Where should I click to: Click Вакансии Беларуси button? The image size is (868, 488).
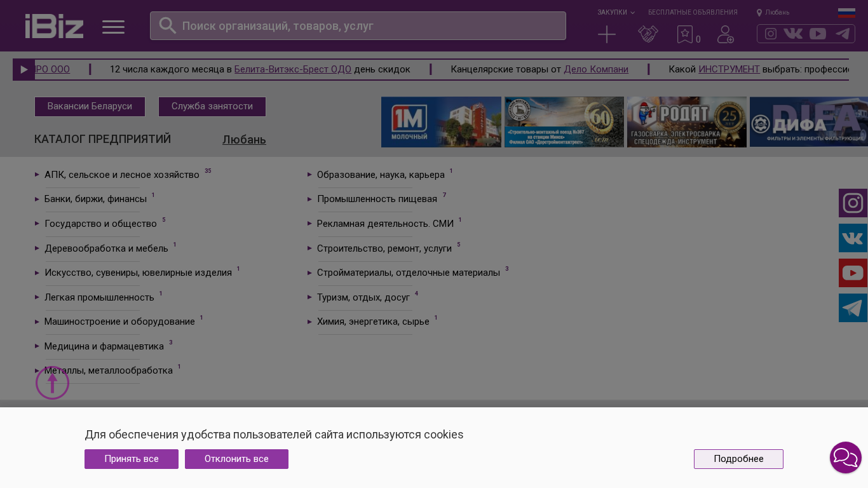click(90, 107)
